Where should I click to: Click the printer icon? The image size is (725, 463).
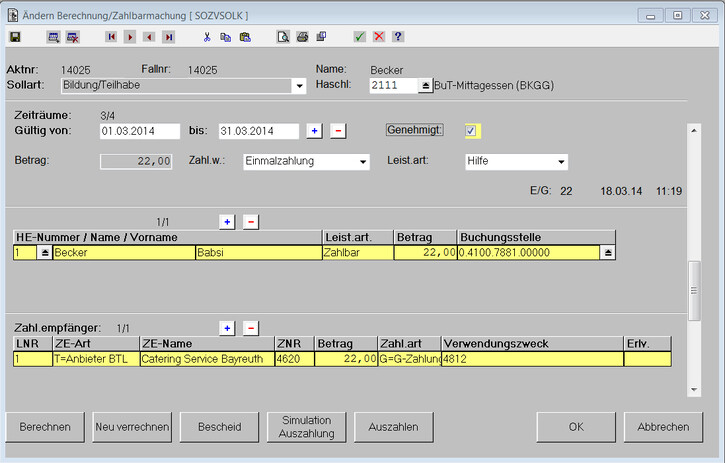302,37
